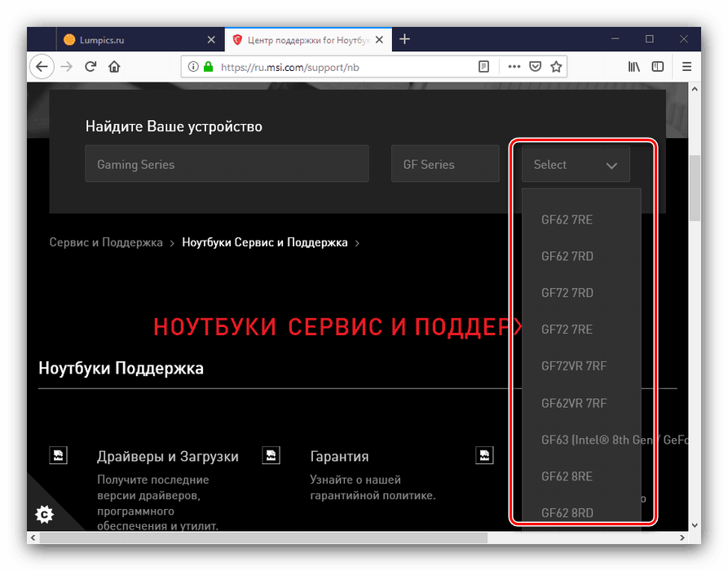Open the Firefox library icon
The width and height of the screenshot is (728, 571).
tap(633, 67)
